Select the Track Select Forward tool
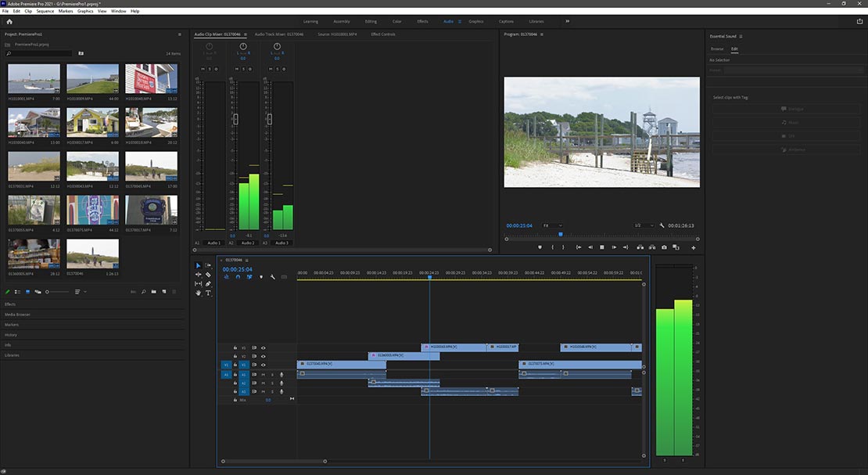Viewport: 868px width, 475px height. coord(208,266)
